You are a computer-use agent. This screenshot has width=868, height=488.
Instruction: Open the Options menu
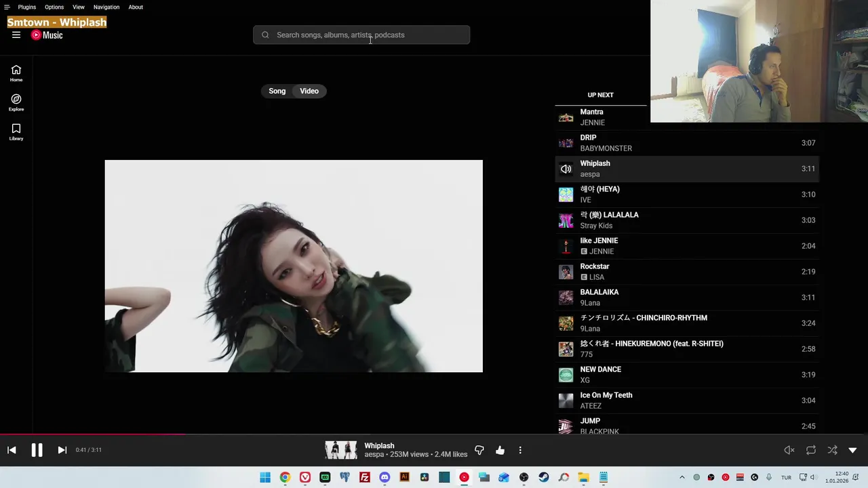[54, 7]
